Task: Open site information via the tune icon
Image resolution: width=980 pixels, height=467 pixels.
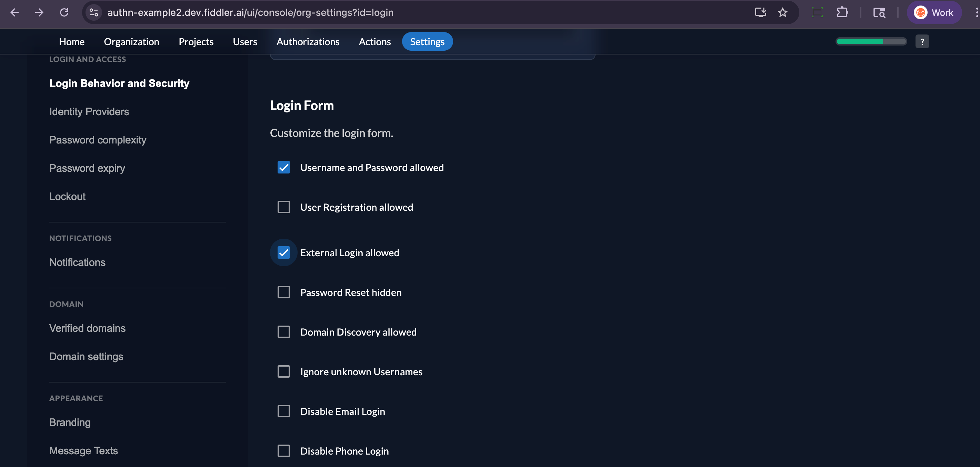Action: click(x=93, y=12)
